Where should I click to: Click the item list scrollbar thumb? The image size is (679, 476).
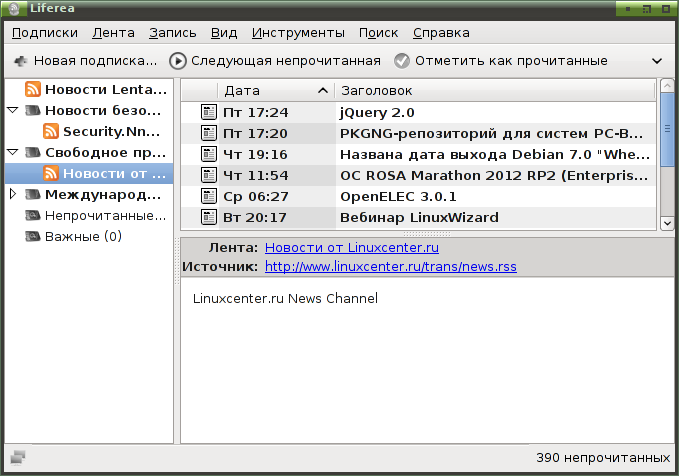667,129
